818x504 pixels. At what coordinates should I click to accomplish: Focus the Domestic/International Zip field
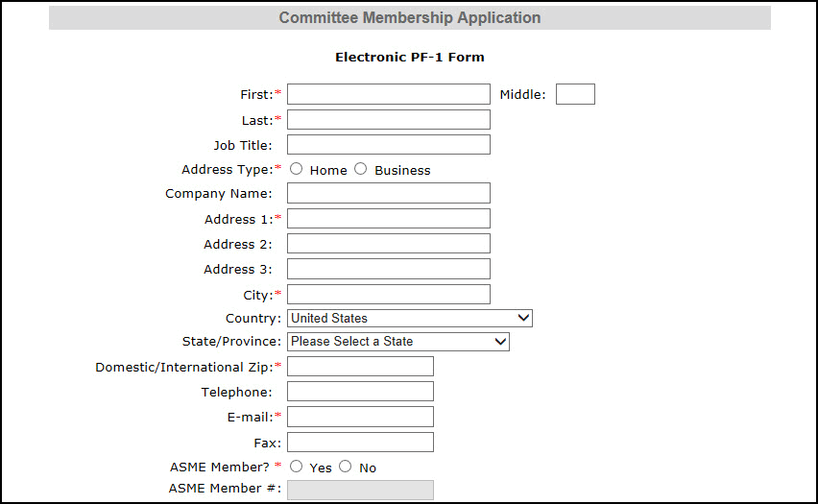[360, 367]
